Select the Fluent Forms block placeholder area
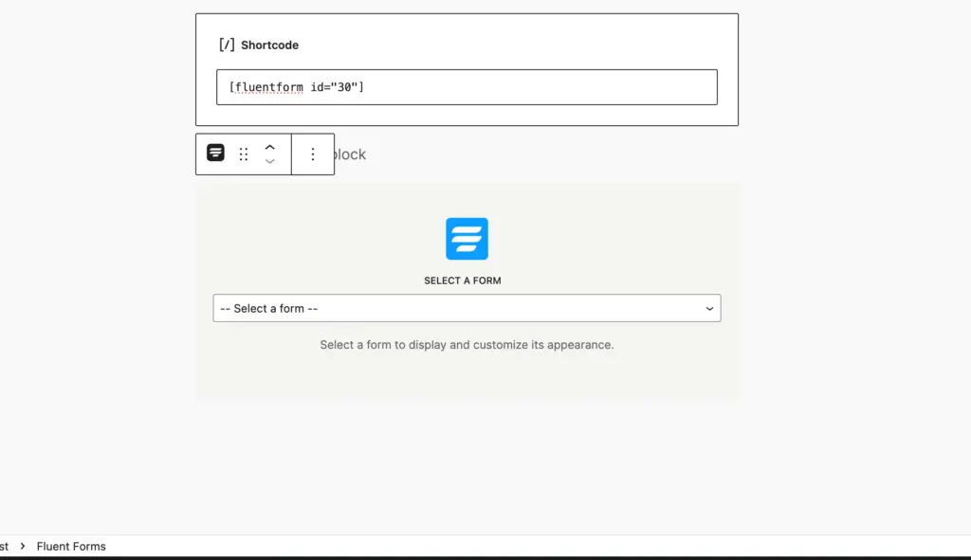The width and height of the screenshot is (971, 560). pyautogui.click(x=467, y=290)
